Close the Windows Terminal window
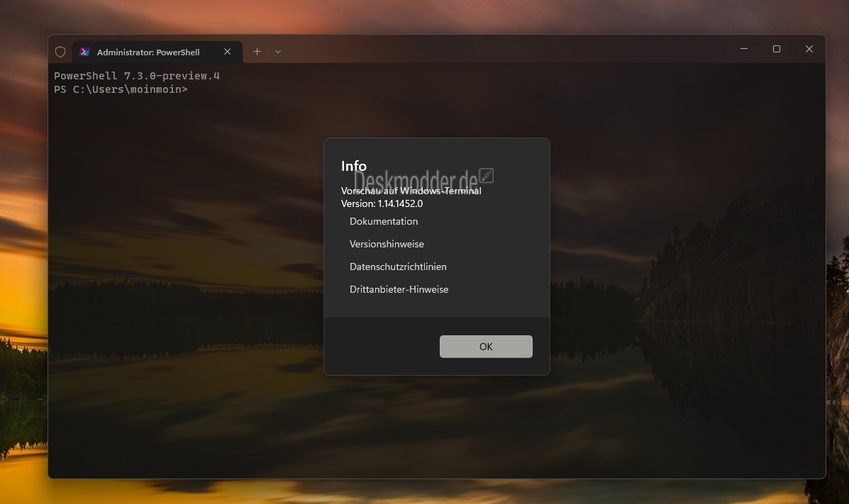849x504 pixels. tap(809, 49)
